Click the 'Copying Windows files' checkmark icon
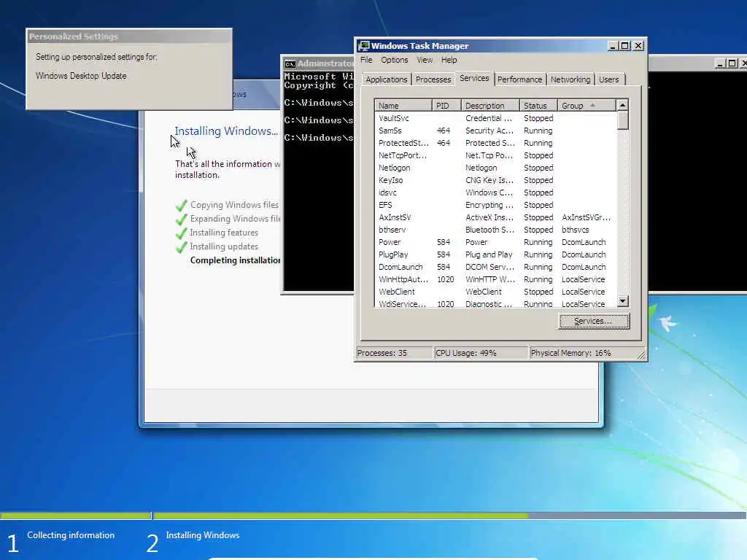Screen dimensions: 747x560 (x=181, y=205)
